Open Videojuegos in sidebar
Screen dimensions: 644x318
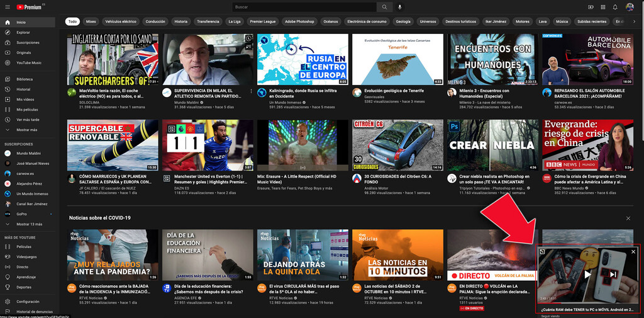pos(28,257)
